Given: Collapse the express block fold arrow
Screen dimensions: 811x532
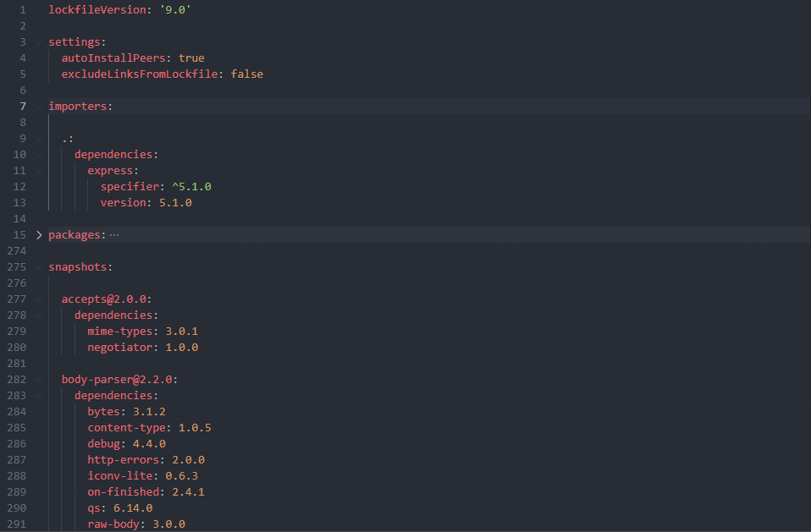Looking at the screenshot, I should point(39,171).
